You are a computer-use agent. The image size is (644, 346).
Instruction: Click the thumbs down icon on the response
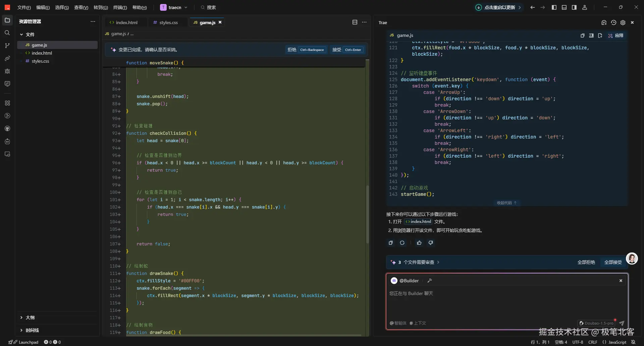(431, 243)
